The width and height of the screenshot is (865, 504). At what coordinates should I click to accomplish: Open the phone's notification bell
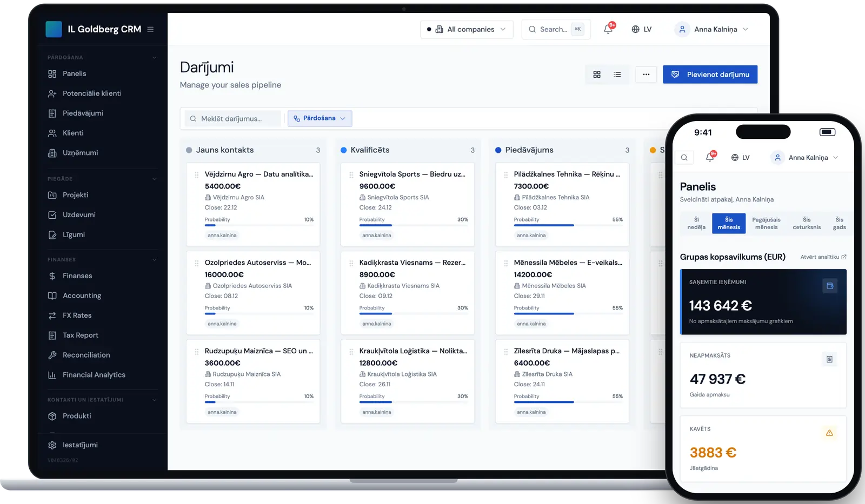point(710,157)
